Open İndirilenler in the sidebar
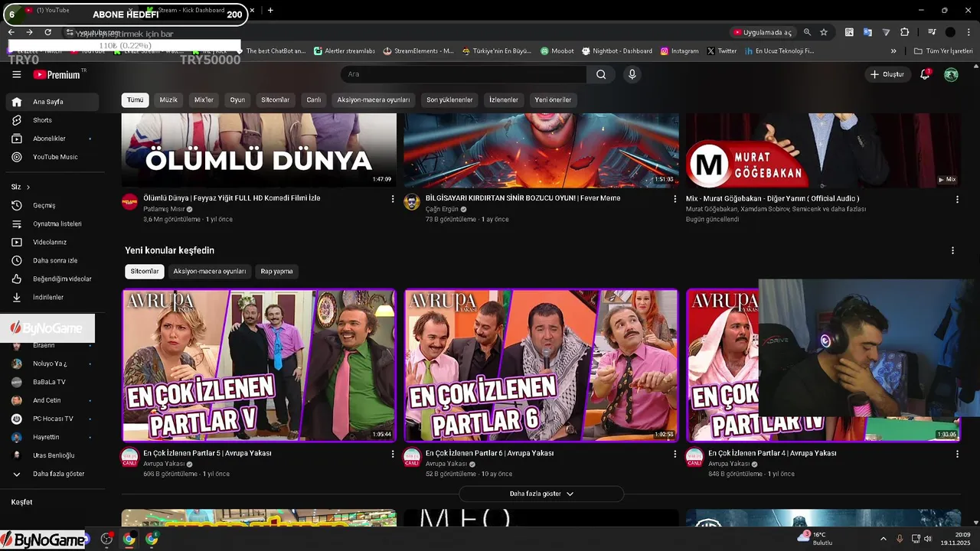This screenshot has height=551, width=980. (52, 297)
